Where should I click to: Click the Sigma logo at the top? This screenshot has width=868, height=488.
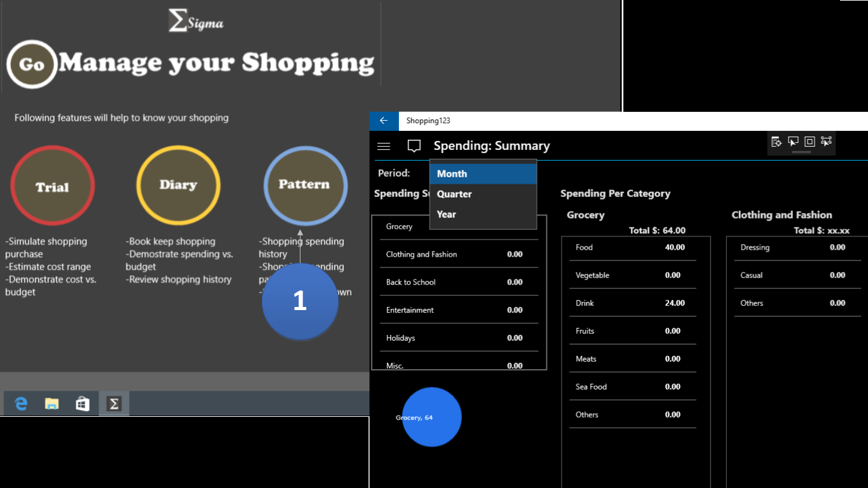pos(196,21)
